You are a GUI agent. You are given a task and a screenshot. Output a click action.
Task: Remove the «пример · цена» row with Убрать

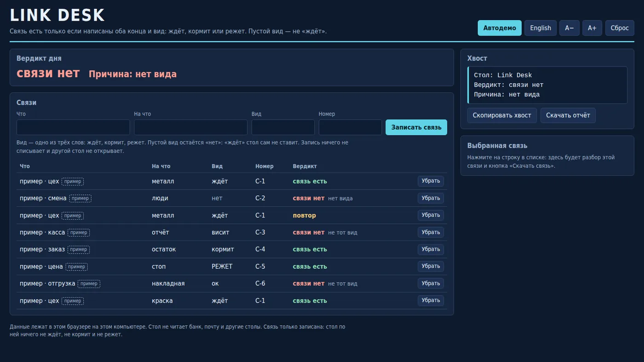431,266
